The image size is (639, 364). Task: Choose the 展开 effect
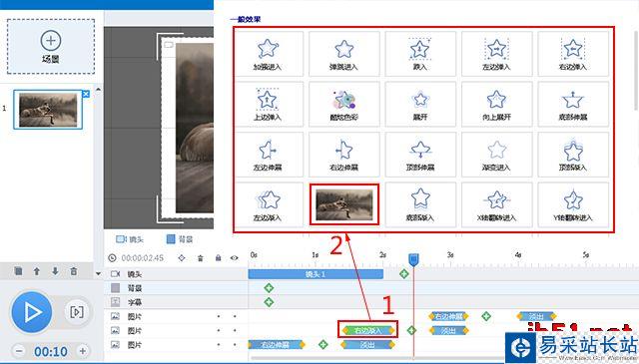pos(419,105)
